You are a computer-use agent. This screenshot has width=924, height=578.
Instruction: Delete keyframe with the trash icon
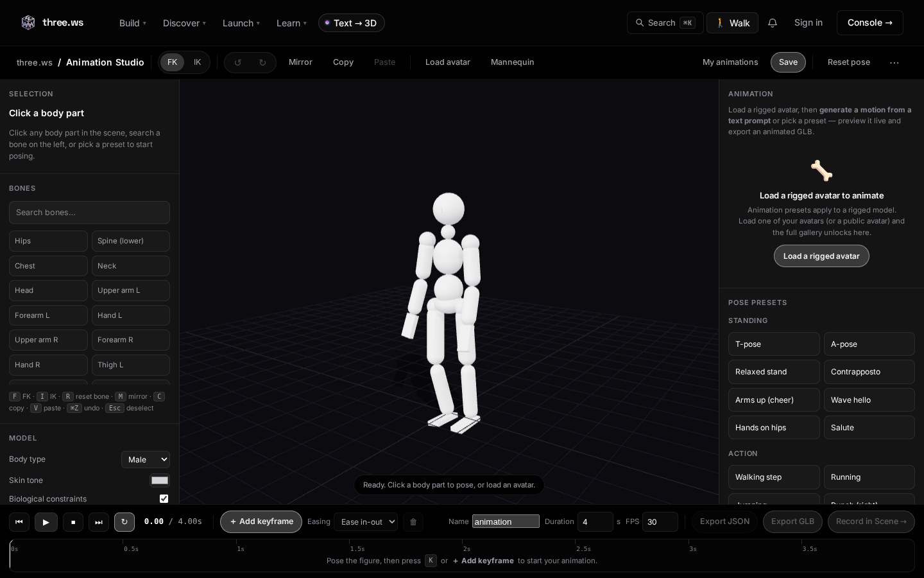[x=413, y=522]
